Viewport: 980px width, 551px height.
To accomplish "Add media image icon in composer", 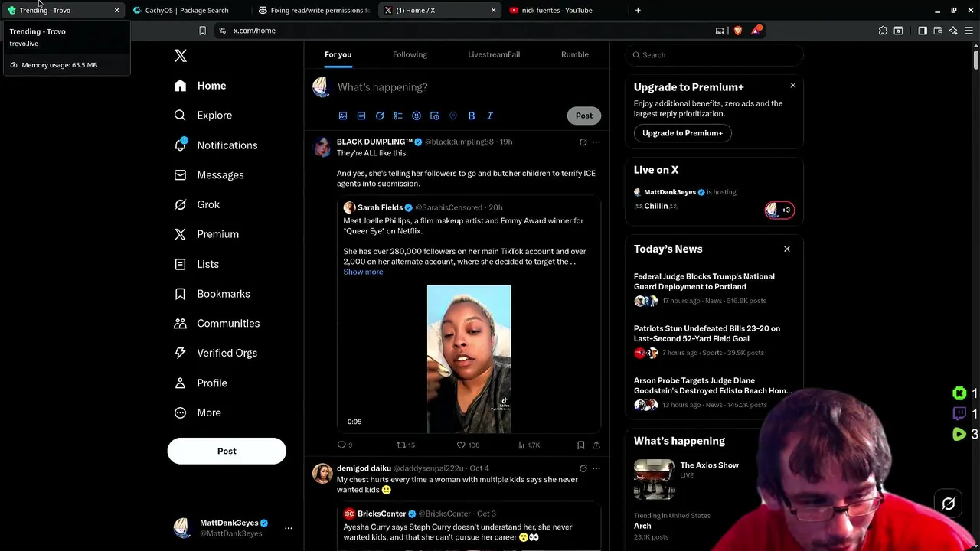I will point(343,116).
